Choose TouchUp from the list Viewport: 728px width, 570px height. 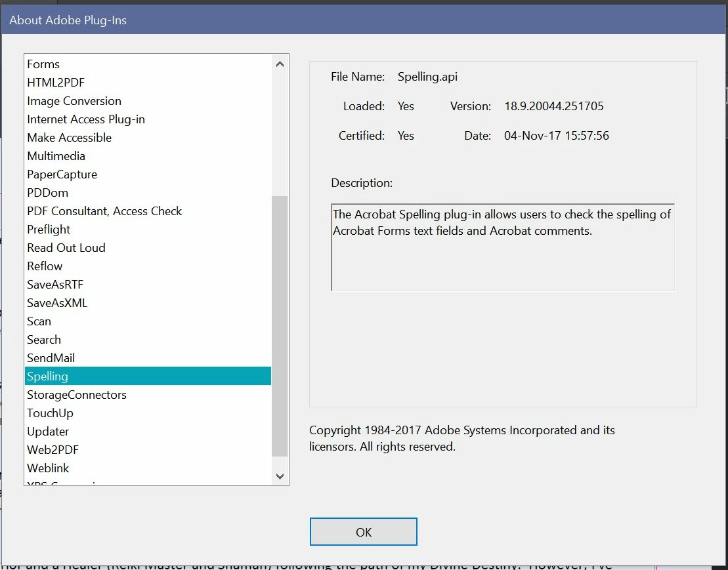tap(148, 413)
